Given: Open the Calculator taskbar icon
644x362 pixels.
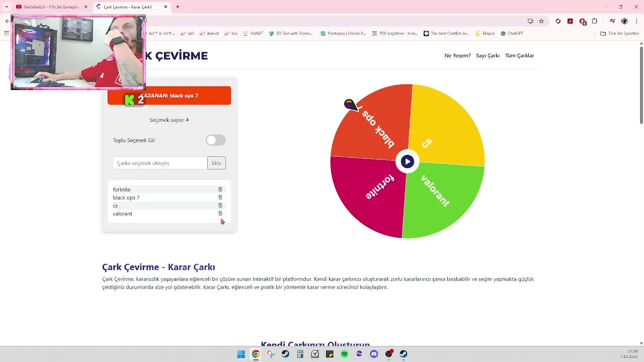Looking at the screenshot, I should click(300, 354).
